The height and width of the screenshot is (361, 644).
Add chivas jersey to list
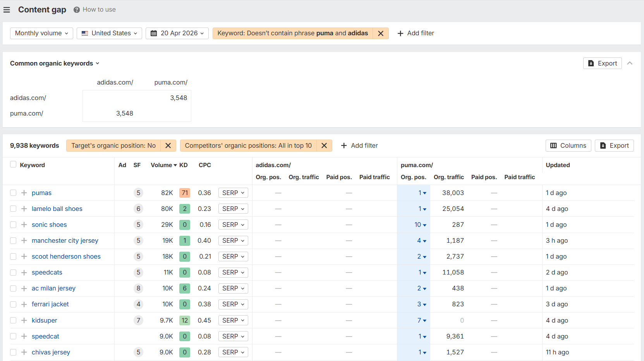click(x=24, y=352)
